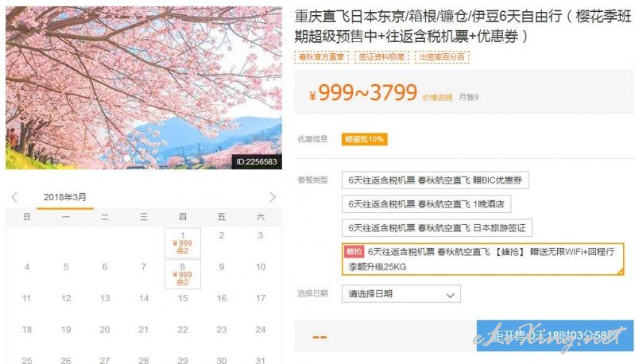Image resolution: width=635 pixels, height=364 pixels.
Task: Click calendar date 10
Action: 261,267
